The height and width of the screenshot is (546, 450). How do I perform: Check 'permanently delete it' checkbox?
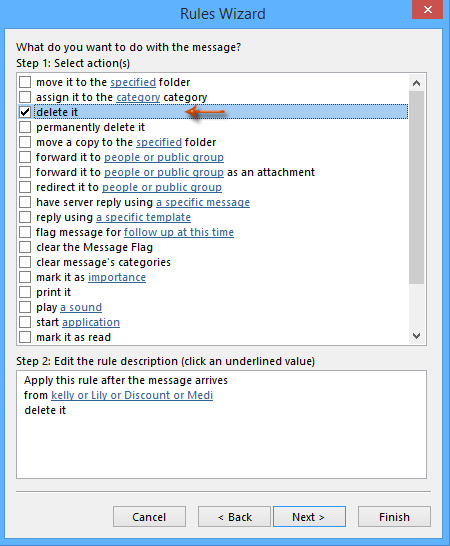[x=25, y=127]
